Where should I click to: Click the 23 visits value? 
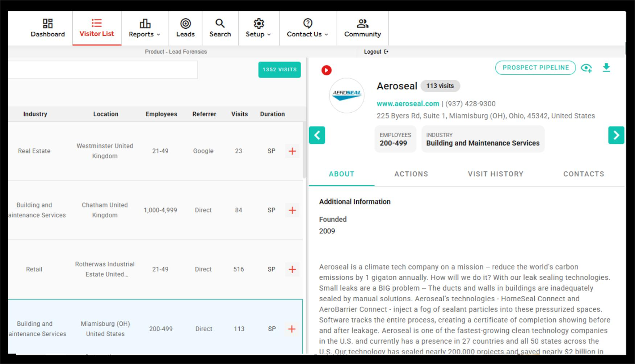pos(239,151)
